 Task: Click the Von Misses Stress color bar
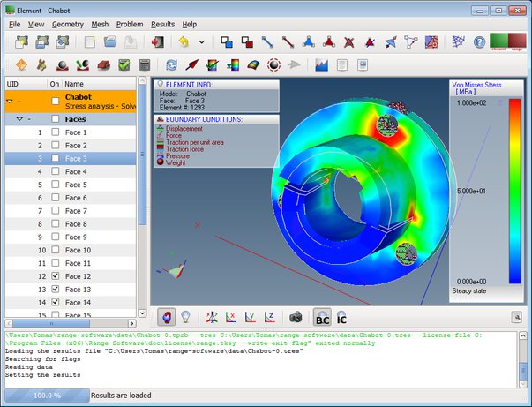coord(514,191)
